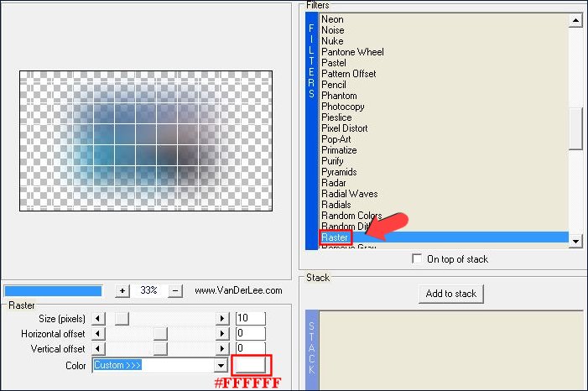Click left arrow of Size slider
This screenshot has width=588, height=391.
click(99, 319)
